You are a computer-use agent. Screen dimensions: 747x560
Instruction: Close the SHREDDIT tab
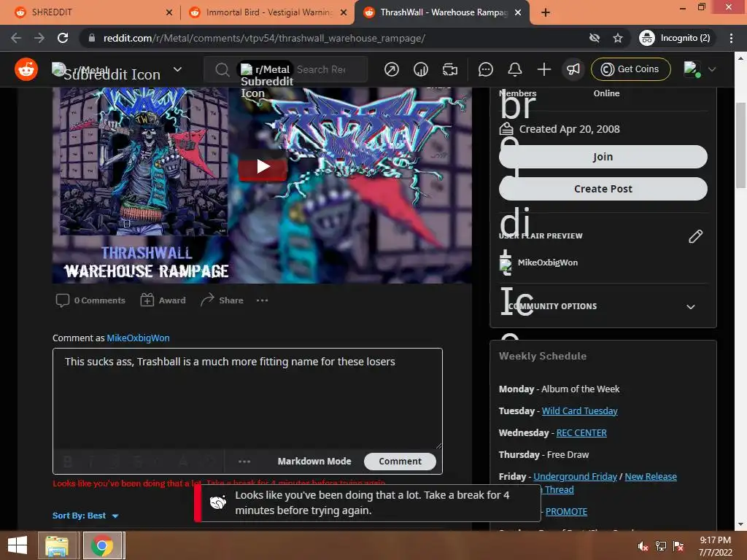coord(169,13)
